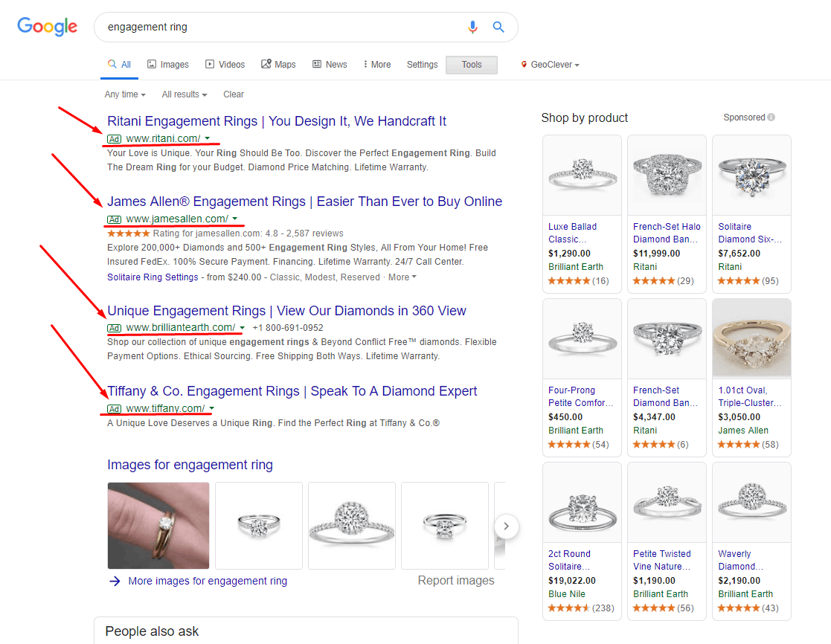Viewport: 831px width, 644px height.
Task: Open the Videos search tab
Action: pos(225,65)
